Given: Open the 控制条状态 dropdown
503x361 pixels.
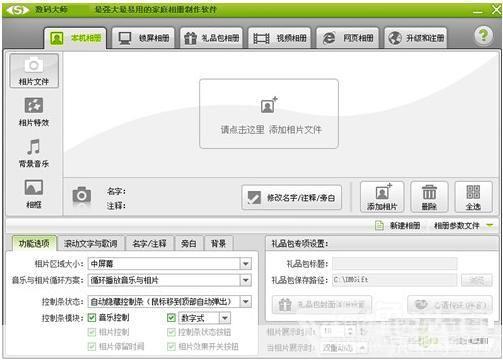Looking at the screenshot, I should (170, 302).
